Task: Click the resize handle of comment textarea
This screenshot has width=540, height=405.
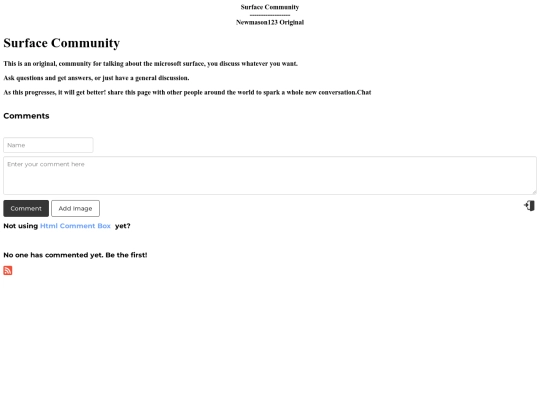Action: coord(534,192)
